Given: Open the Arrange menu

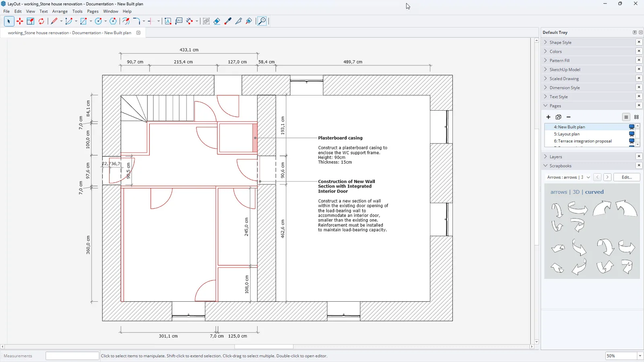Looking at the screenshot, I should click(x=60, y=11).
